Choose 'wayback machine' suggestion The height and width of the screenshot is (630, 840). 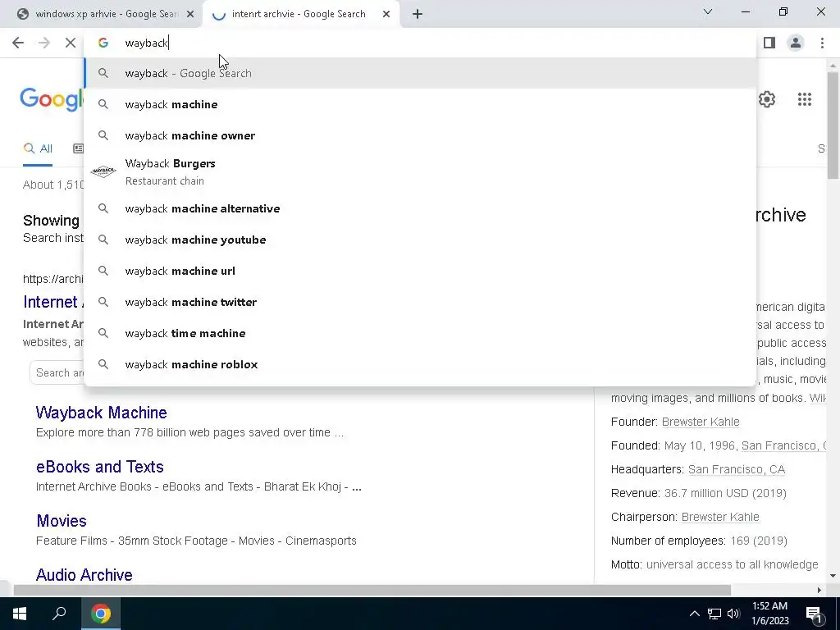click(420, 104)
